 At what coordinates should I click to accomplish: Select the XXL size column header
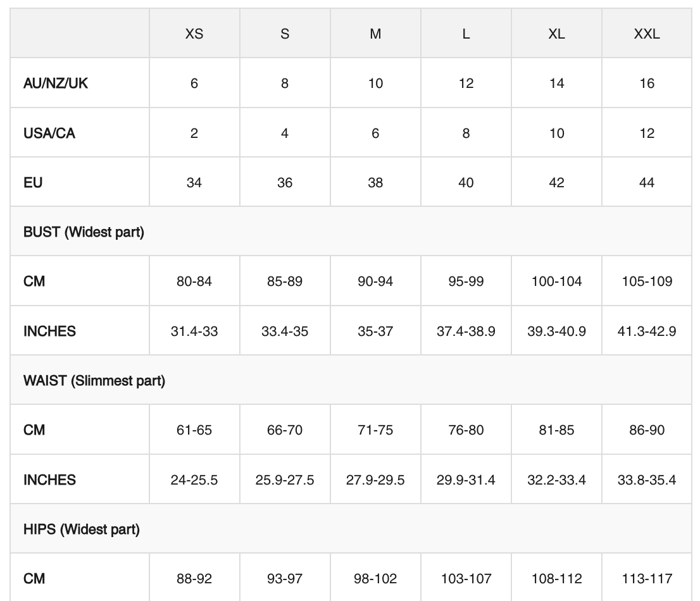[647, 34]
